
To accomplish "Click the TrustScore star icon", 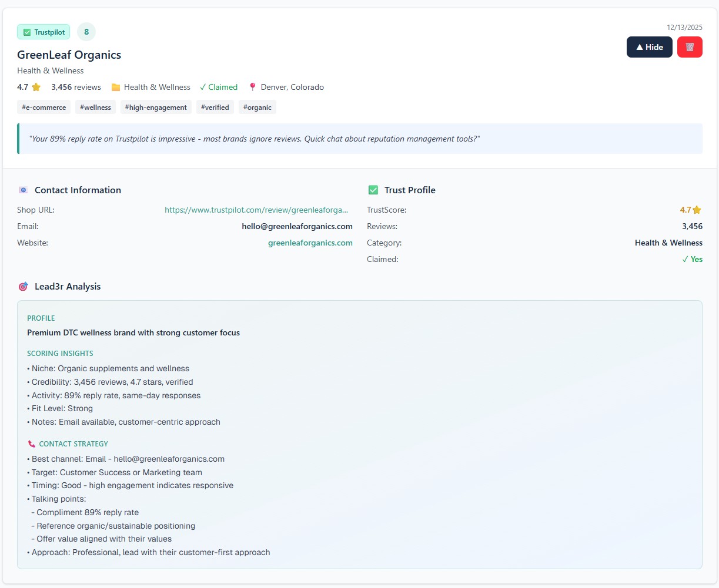I will [x=697, y=210].
